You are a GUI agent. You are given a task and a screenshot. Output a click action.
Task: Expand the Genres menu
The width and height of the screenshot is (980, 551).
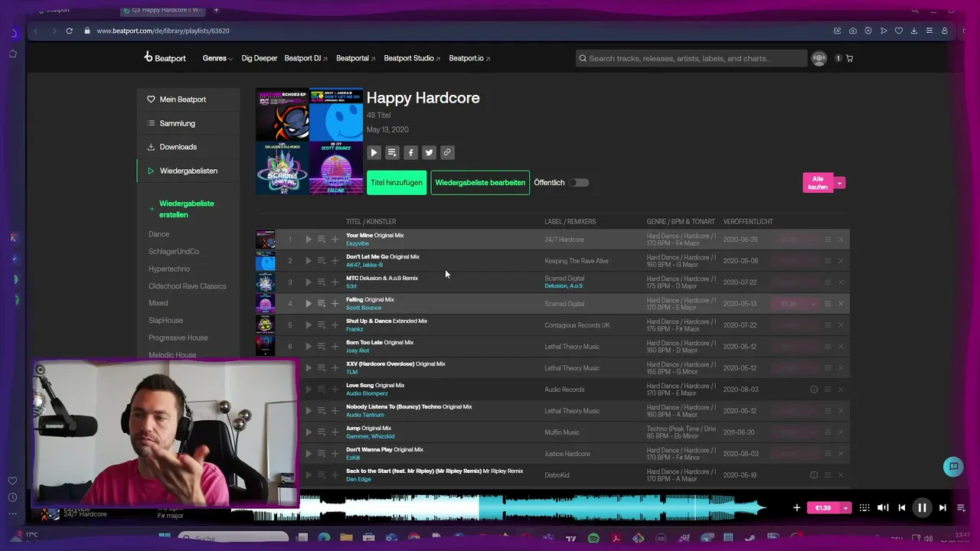click(x=217, y=58)
